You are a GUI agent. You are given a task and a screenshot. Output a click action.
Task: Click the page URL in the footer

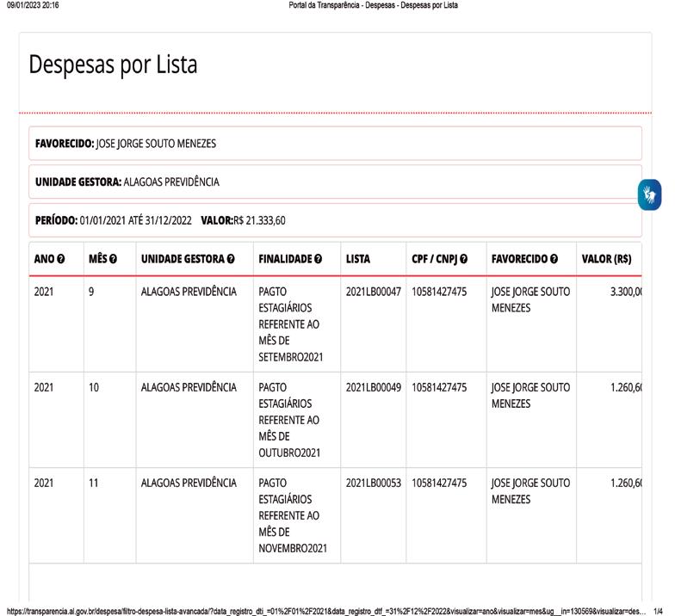[325, 611]
